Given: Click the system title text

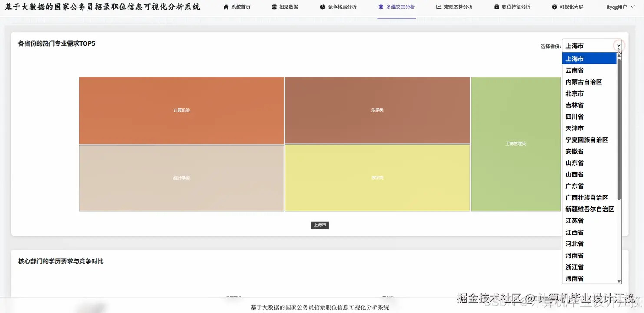Looking at the screenshot, I should [x=102, y=7].
